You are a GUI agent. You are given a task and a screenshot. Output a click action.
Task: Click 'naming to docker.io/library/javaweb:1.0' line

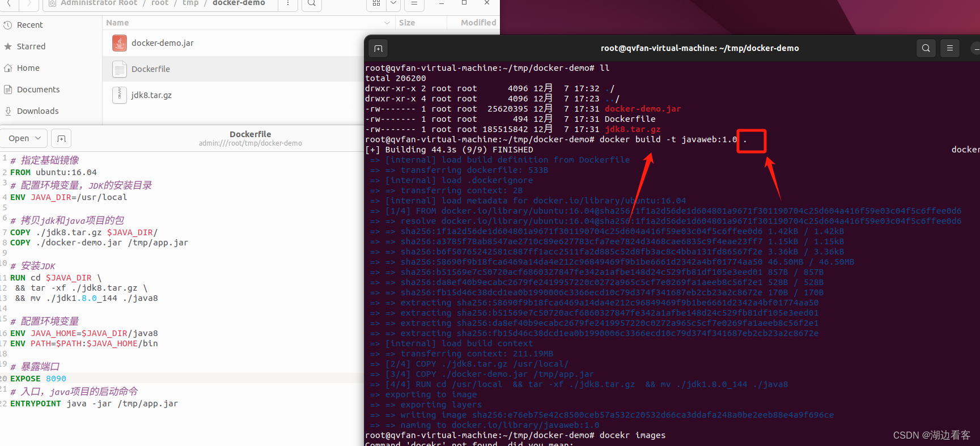click(500, 425)
